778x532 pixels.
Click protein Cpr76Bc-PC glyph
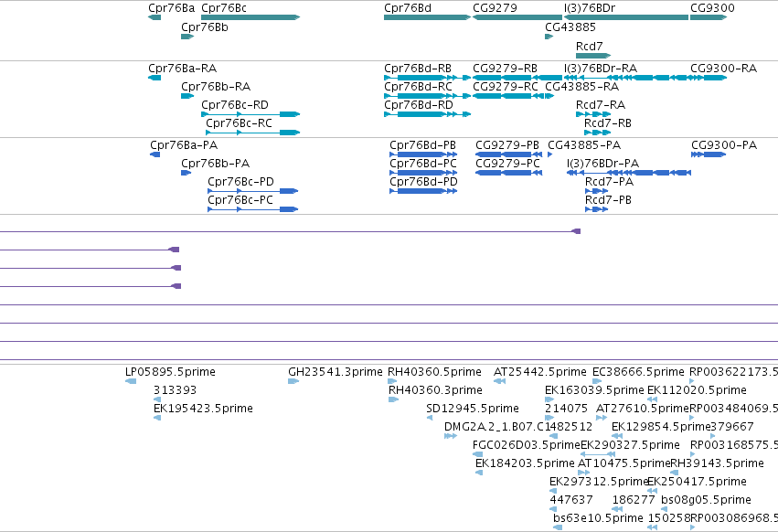pos(253,209)
